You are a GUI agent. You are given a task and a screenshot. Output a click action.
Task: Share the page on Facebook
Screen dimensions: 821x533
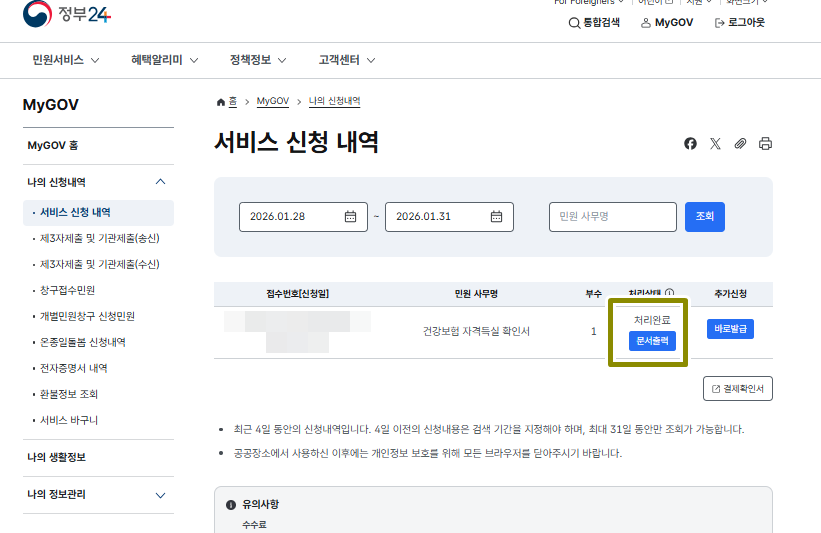point(690,143)
